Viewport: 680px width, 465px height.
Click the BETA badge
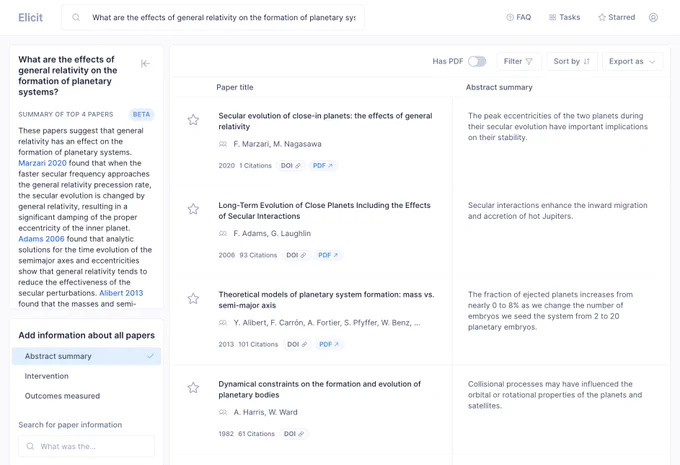[141, 115]
